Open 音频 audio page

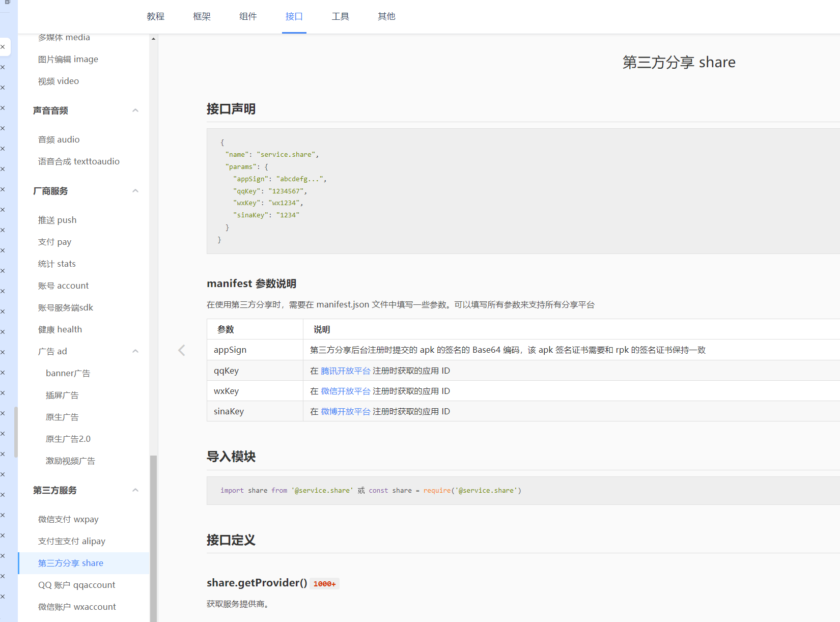click(x=59, y=139)
